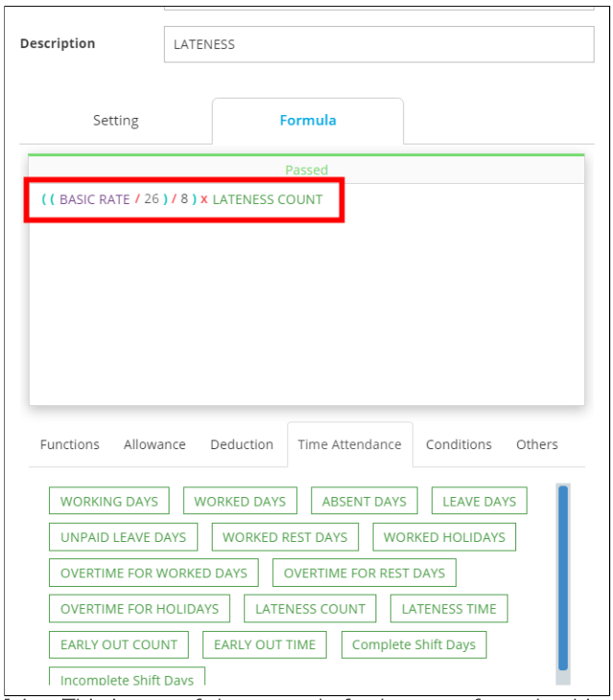The height and width of the screenshot is (700, 613).
Task: Add OVERTIME FOR REST DAYS variable
Action: (364, 573)
